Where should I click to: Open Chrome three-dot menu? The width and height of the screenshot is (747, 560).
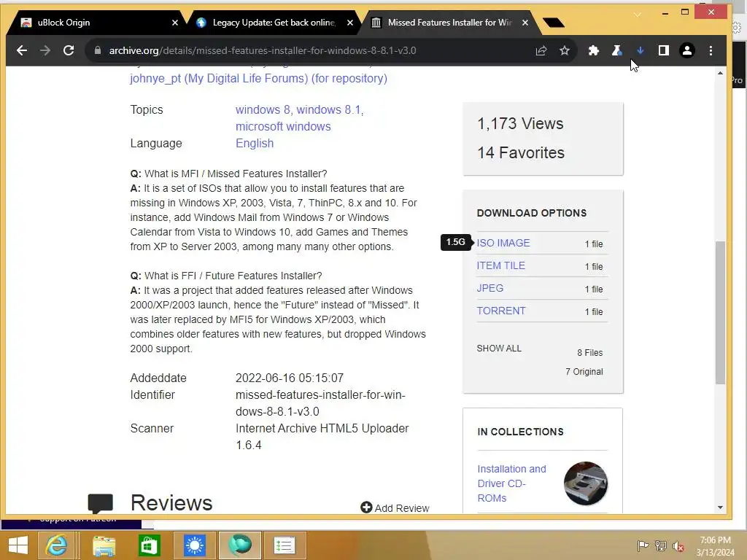[x=711, y=50]
